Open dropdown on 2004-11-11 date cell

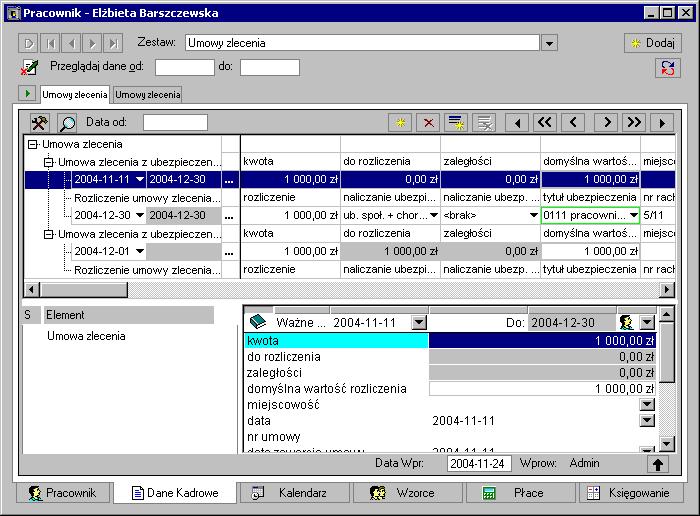(x=140, y=179)
